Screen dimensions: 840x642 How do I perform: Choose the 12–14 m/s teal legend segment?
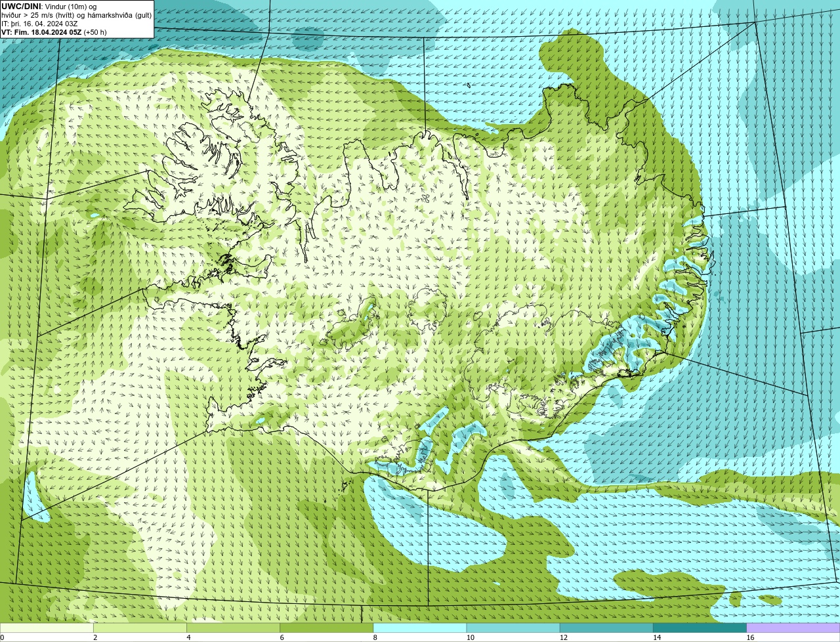coord(606,628)
